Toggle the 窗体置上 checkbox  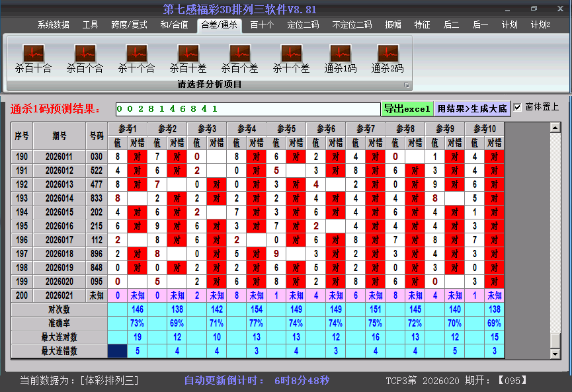click(x=517, y=107)
